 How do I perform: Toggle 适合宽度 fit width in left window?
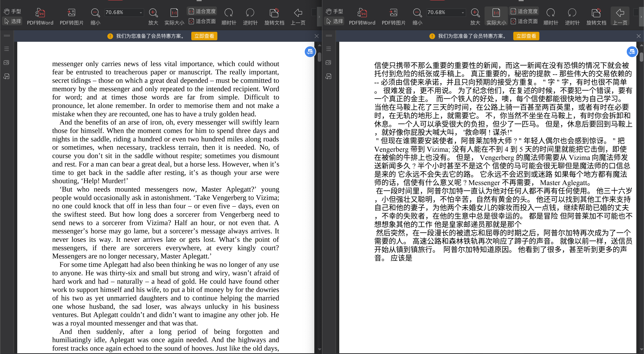202,11
